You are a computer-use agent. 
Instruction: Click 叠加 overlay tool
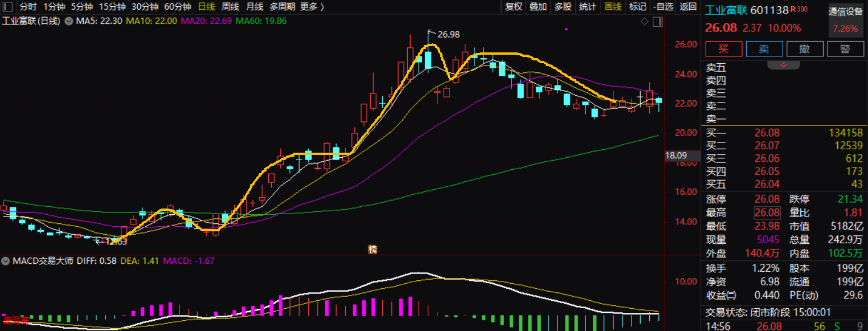(x=538, y=7)
